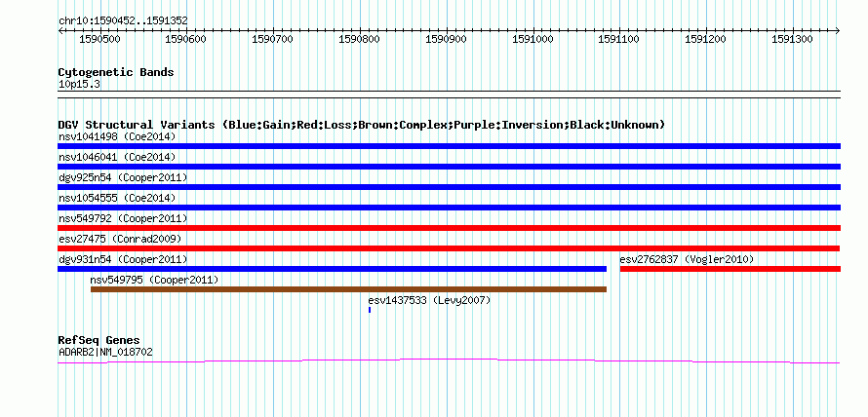Click the esv27475 (Conrad2009) label
This screenshot has width=868, height=417.
tap(120, 239)
